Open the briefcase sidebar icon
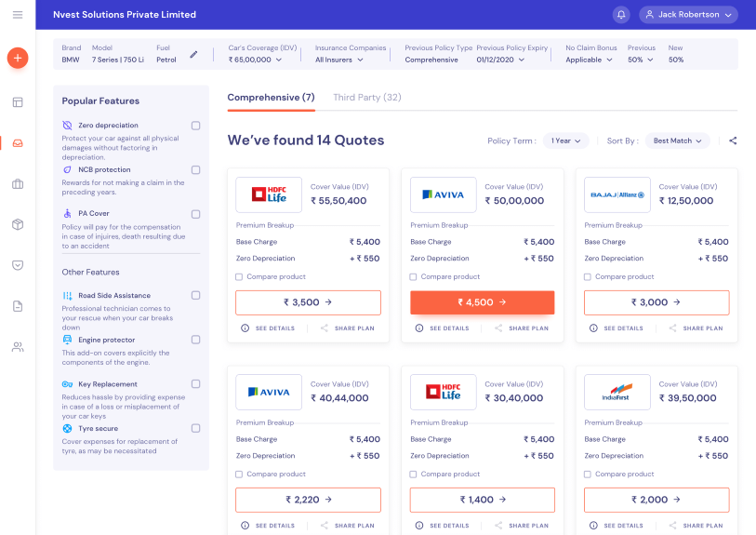The image size is (756, 535). pos(18,184)
